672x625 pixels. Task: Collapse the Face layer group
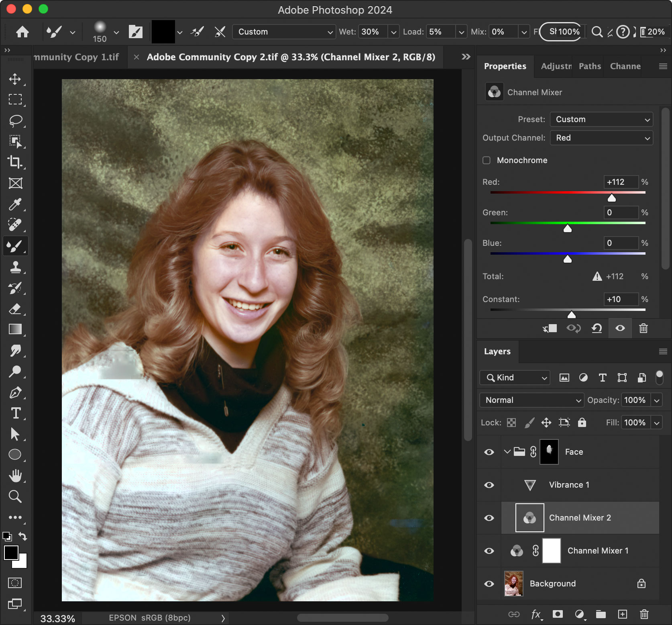click(507, 451)
